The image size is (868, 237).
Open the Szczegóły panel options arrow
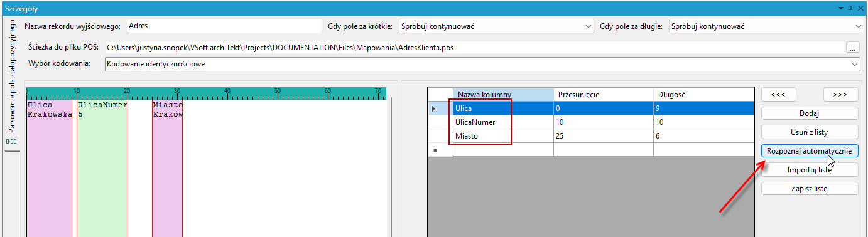(840, 8)
